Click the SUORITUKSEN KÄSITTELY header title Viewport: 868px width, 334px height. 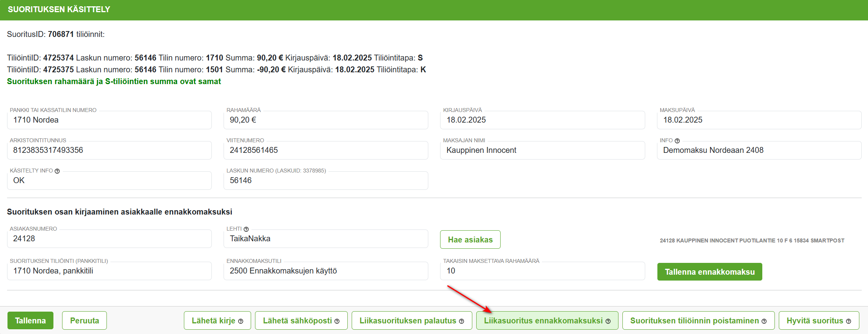[59, 9]
